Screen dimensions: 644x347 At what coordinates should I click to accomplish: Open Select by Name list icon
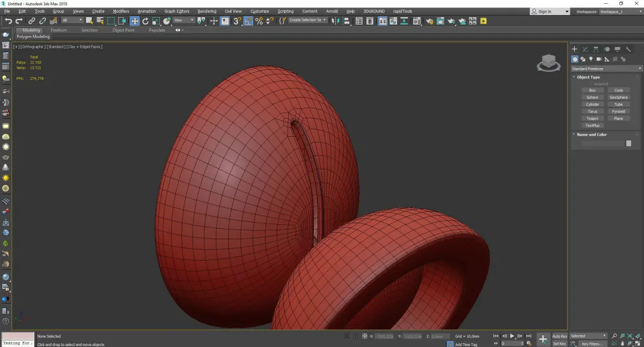[100, 21]
